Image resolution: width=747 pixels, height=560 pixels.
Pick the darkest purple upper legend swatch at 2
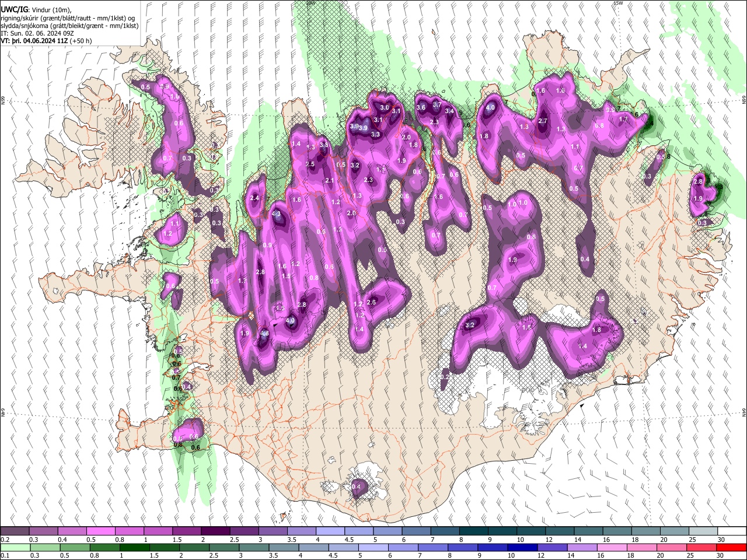(x=215, y=531)
